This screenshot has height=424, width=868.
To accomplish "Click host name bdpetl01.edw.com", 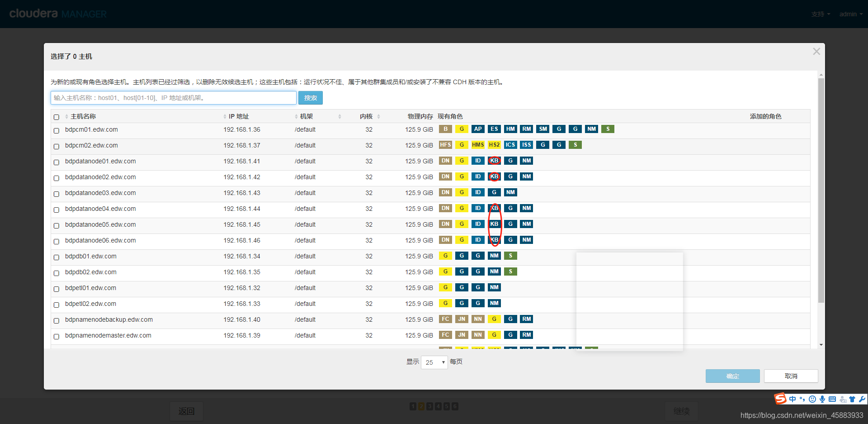I will click(90, 288).
